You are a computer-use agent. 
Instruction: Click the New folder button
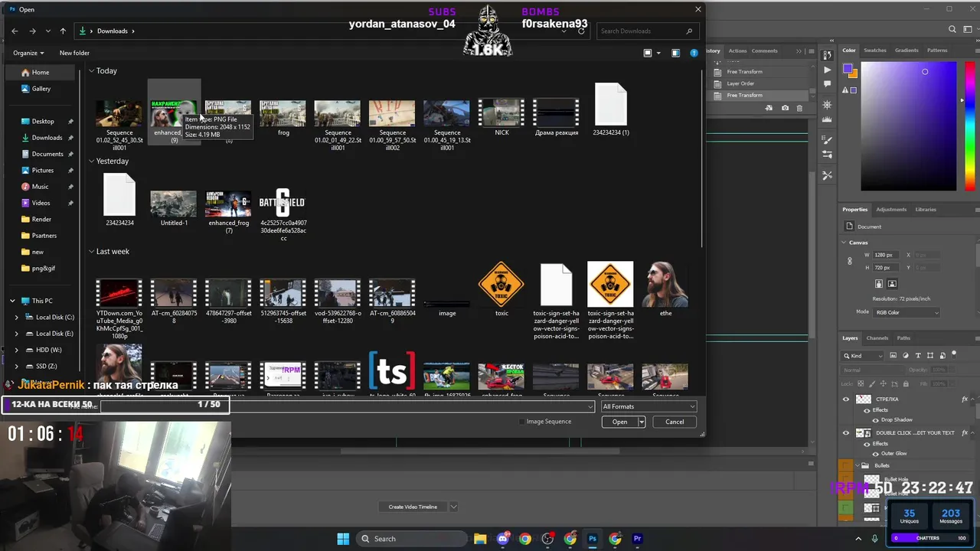coord(74,53)
